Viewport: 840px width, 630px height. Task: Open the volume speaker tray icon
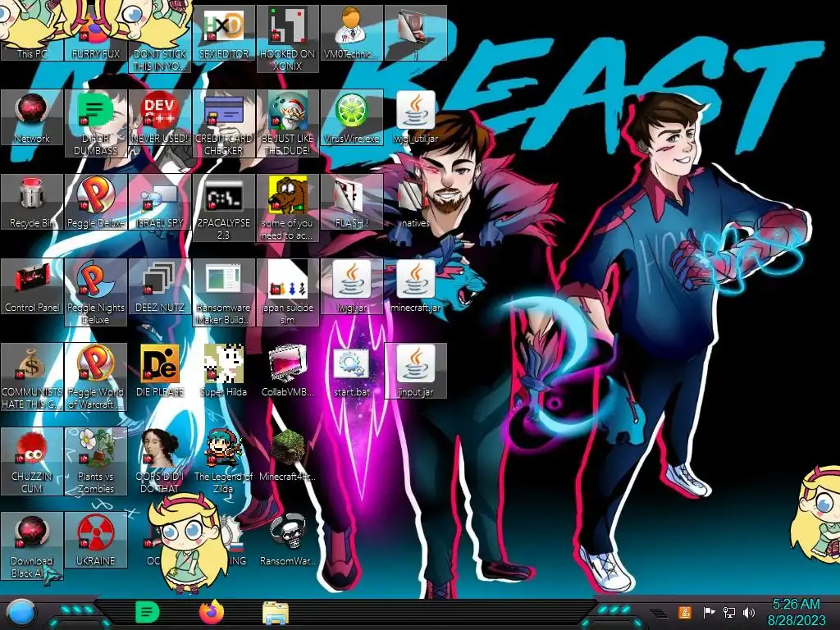749,612
